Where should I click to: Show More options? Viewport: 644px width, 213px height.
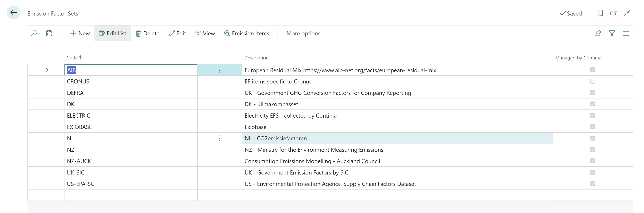pyautogui.click(x=303, y=33)
